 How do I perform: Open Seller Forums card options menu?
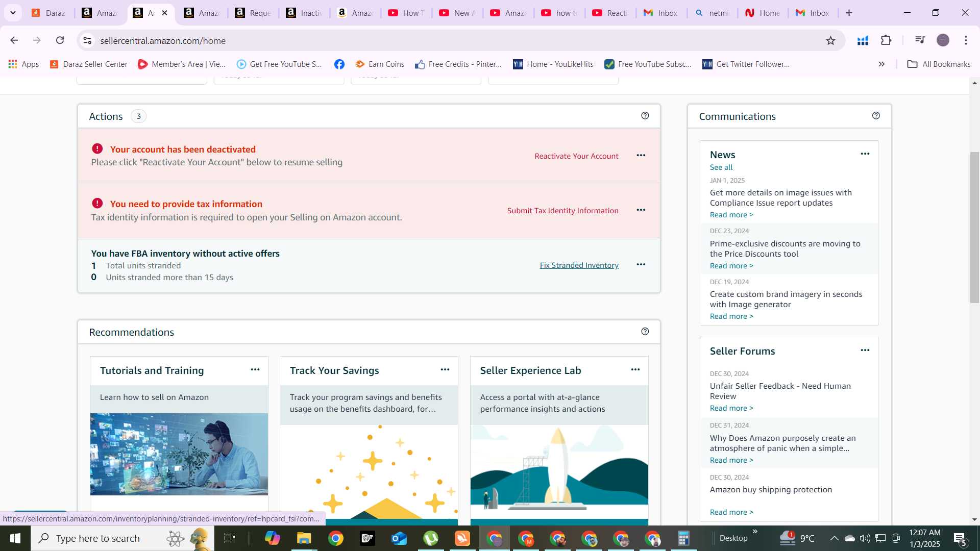click(865, 350)
